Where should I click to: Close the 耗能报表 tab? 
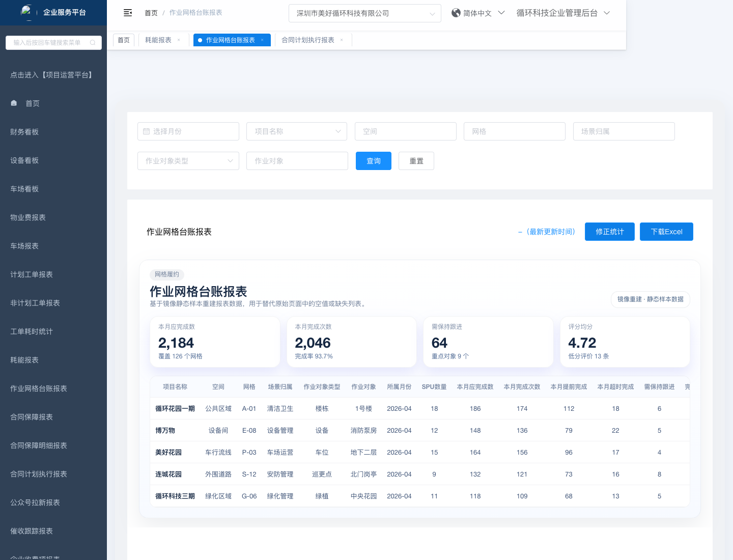[179, 40]
